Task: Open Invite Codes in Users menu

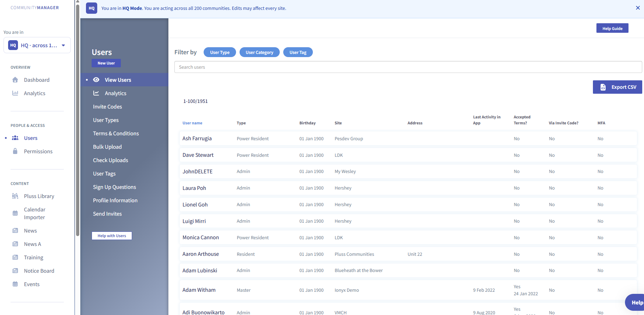Action: [107, 106]
